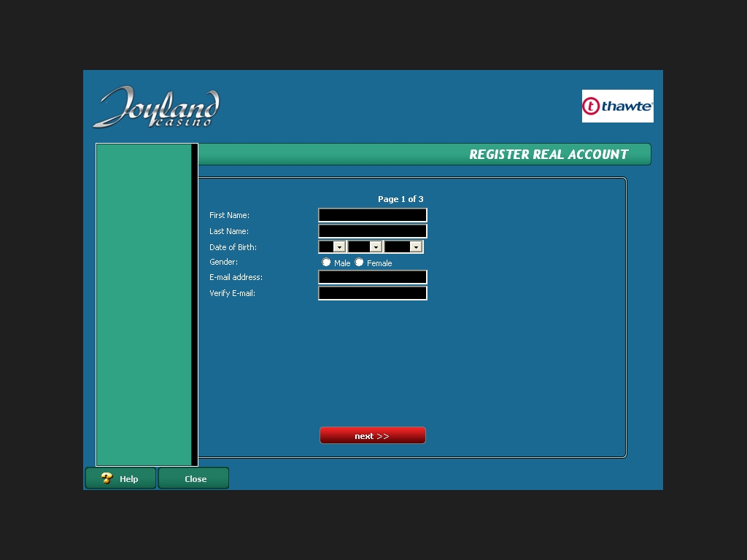Click the First Name label text
The image size is (747, 560).
[229, 215]
